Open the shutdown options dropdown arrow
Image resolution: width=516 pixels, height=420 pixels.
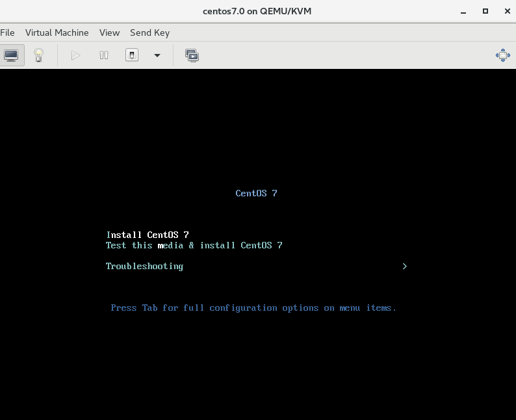157,55
